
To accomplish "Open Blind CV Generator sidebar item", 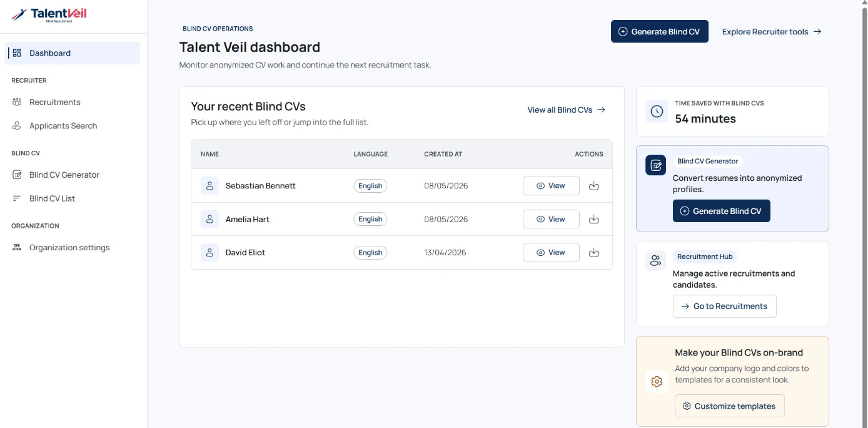I will tap(74, 175).
